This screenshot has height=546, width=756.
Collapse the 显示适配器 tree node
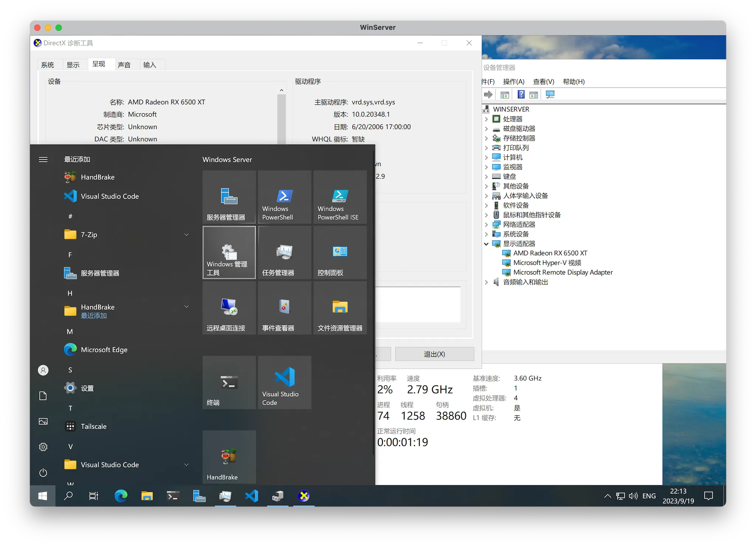(486, 244)
